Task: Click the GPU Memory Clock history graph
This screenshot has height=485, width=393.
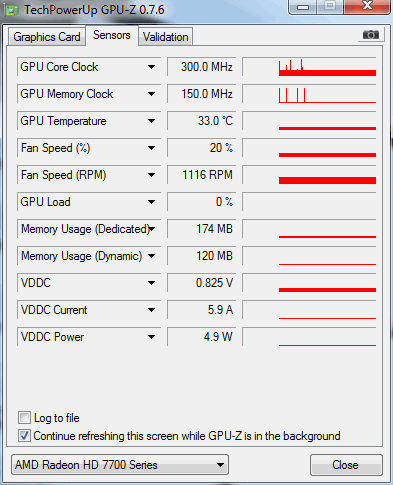Action: 309,94
